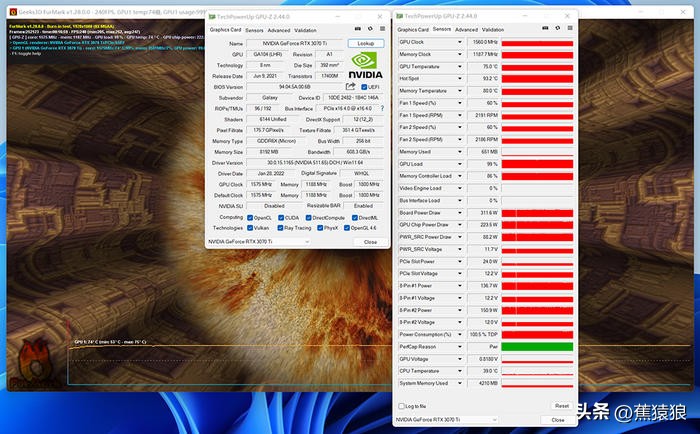Open the Hot Spot sensor dropdown arrow

(x=459, y=79)
